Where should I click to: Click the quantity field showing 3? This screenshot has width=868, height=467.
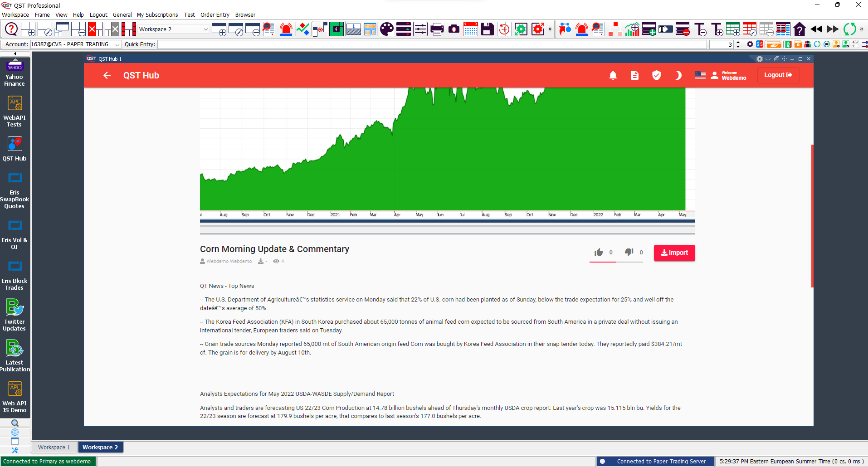721,44
